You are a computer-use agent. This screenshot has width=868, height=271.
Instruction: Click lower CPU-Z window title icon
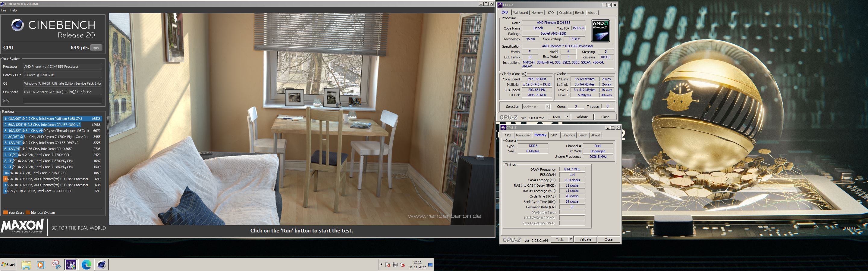503,128
